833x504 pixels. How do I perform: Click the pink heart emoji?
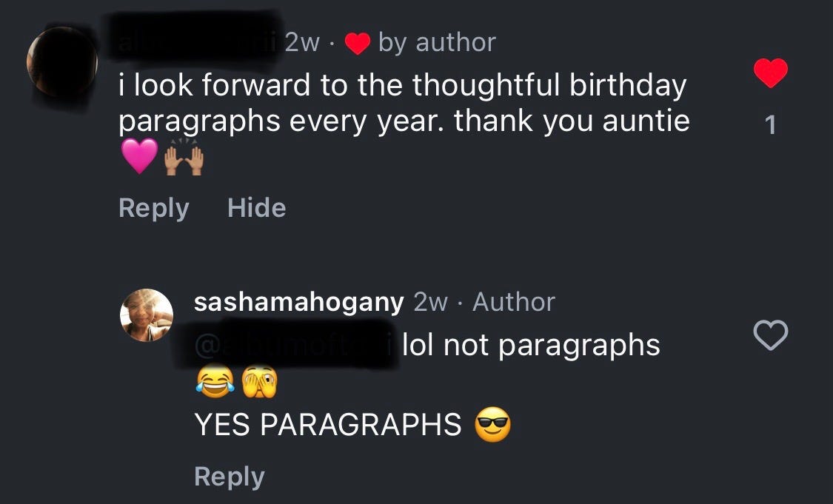coord(139,156)
